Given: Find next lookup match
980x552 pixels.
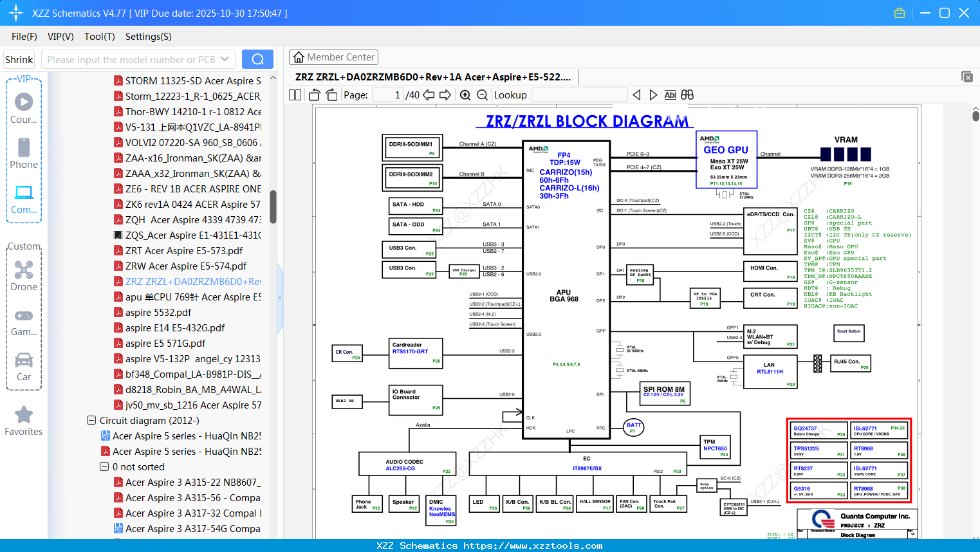Looking at the screenshot, I should (x=653, y=95).
